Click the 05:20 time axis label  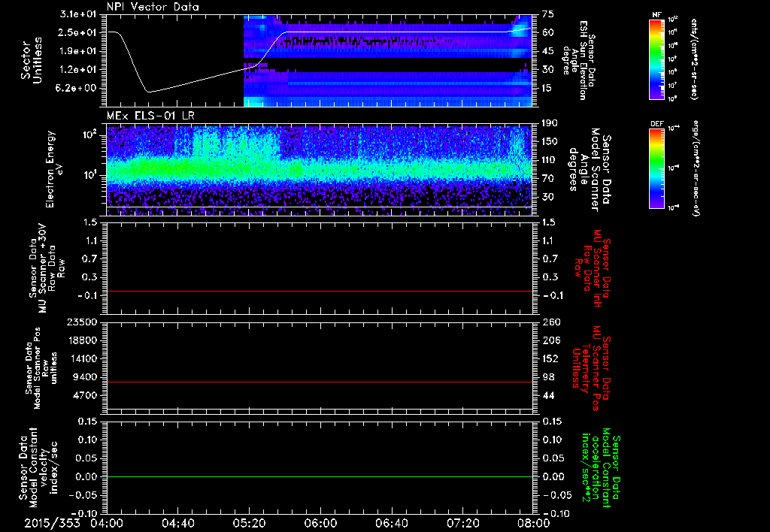coord(250,523)
